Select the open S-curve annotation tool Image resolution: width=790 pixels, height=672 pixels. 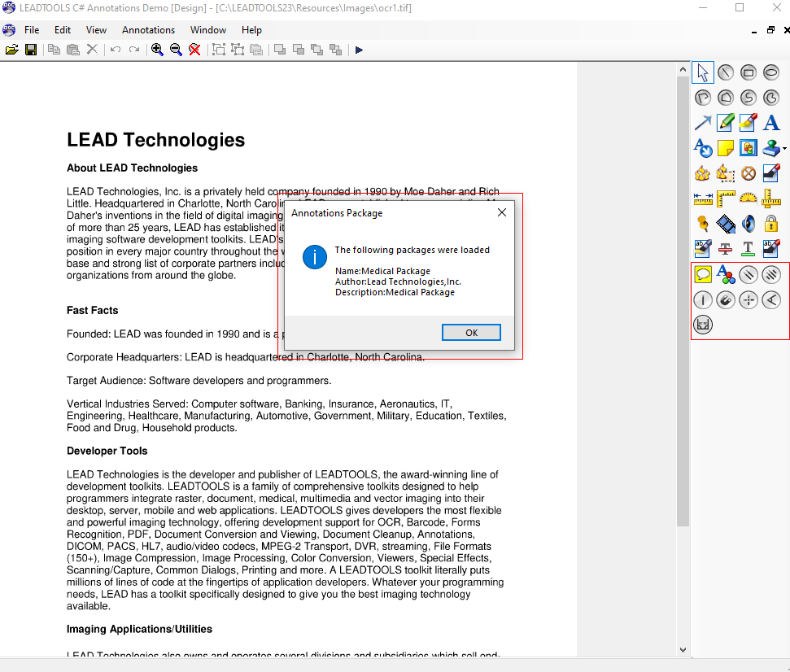(749, 98)
